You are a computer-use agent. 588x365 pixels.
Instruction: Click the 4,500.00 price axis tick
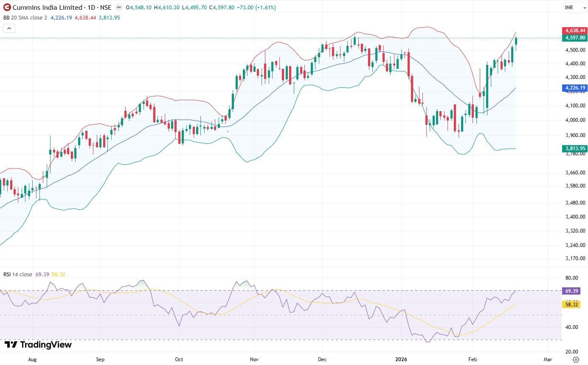[575, 50]
